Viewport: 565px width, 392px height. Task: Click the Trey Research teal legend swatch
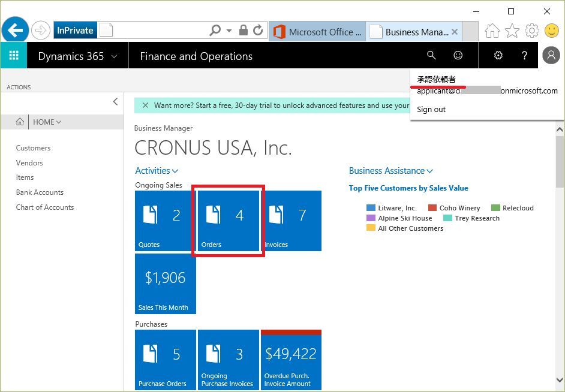point(447,218)
